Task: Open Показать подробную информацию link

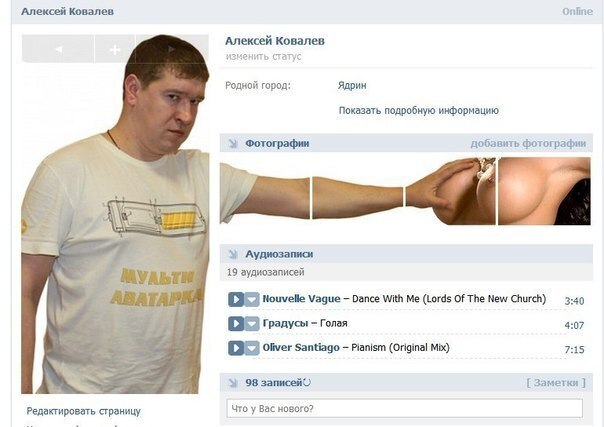Action: (x=419, y=111)
